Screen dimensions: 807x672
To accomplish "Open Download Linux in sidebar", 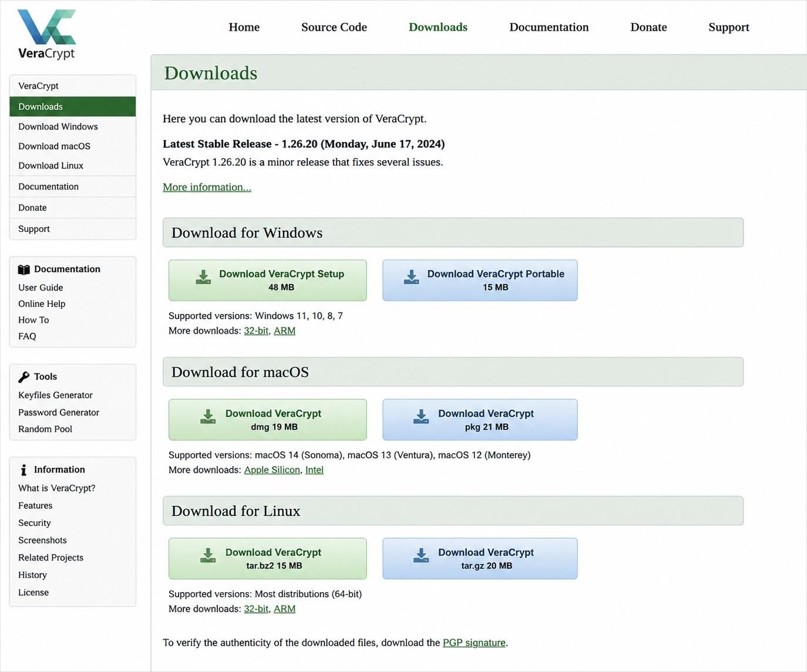I will pos(73,166).
